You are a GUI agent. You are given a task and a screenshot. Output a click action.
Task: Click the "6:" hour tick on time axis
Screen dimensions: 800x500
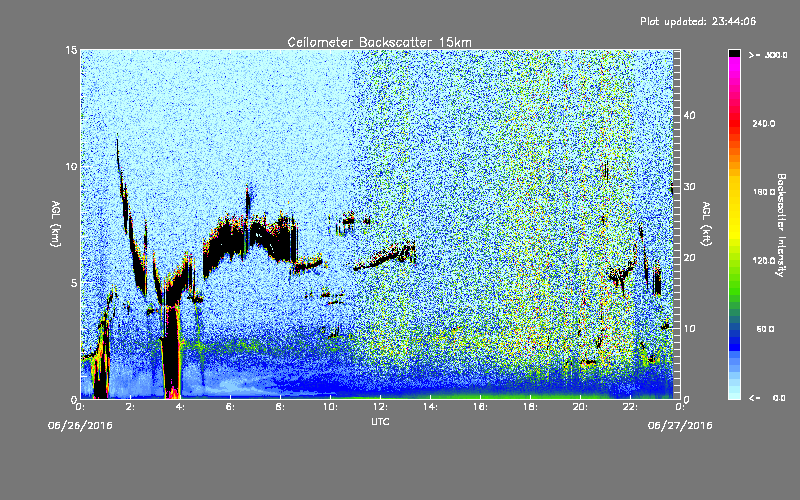pos(231,407)
